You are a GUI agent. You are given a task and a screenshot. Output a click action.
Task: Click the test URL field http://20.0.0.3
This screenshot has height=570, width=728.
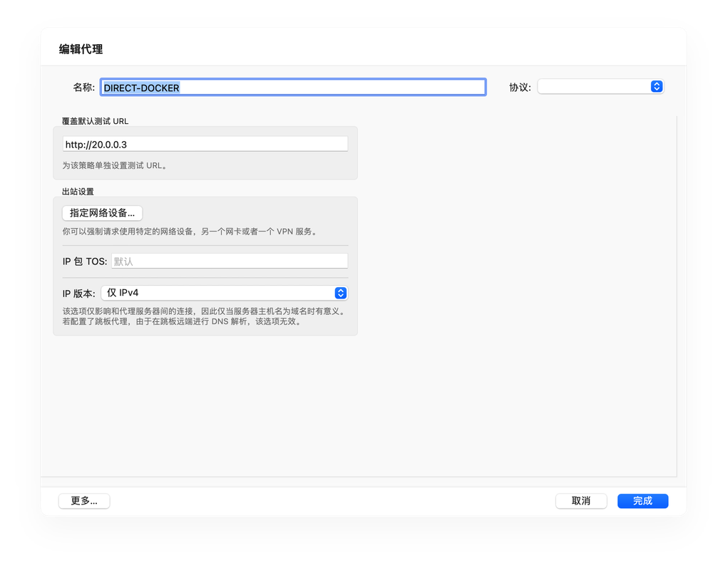205,144
